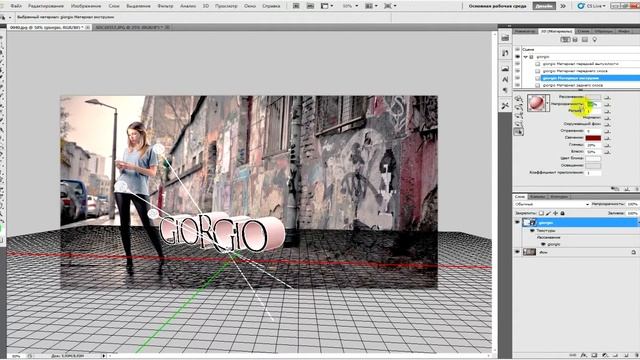Click the Рассеивание texture menu icon
The image size is (640, 360).
pyautogui.click(x=607, y=97)
